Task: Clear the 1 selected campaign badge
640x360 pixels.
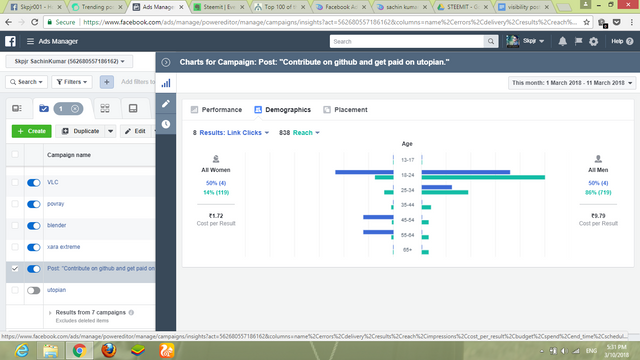Action: click(x=75, y=109)
